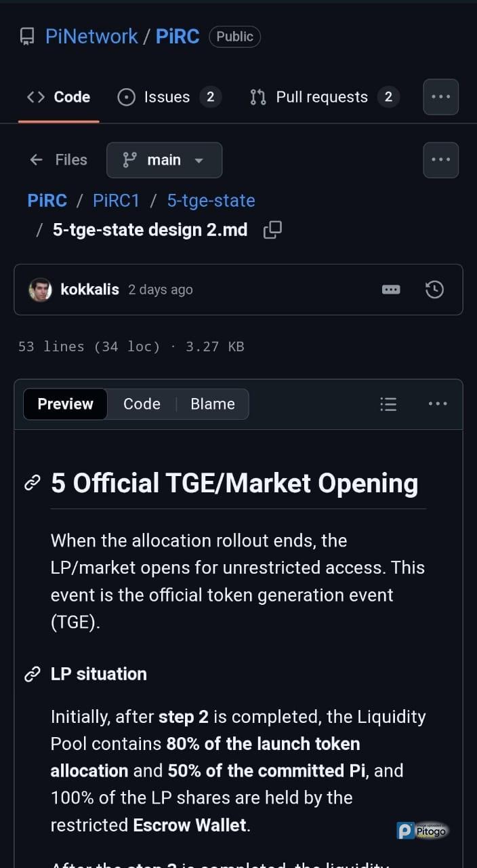Click the commit message ellipsis icon
The width and height of the screenshot is (477, 868).
[391, 290]
